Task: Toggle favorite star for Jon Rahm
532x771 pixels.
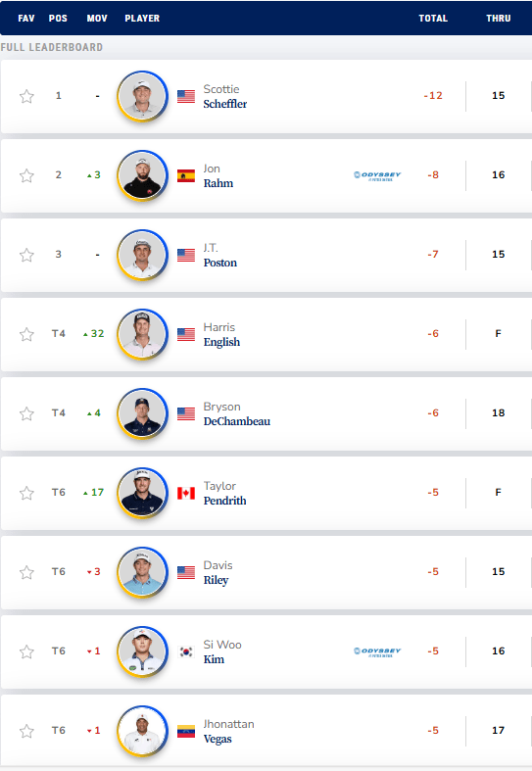Action: pyautogui.click(x=26, y=175)
